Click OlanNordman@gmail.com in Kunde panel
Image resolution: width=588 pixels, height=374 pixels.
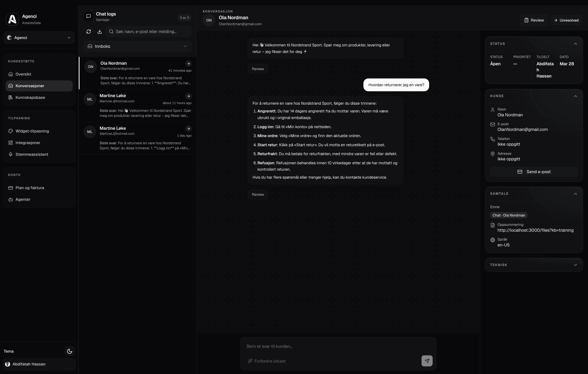tap(522, 130)
